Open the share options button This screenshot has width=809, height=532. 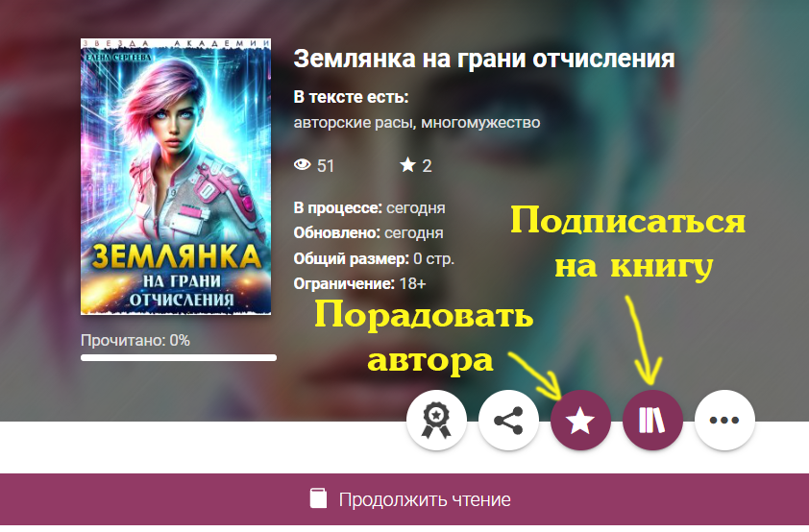508,421
